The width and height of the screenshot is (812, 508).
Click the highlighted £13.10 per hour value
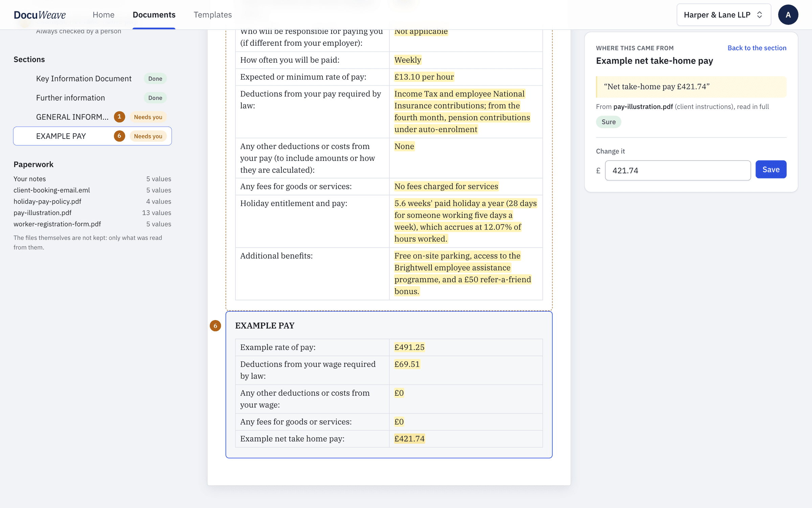pyautogui.click(x=424, y=77)
